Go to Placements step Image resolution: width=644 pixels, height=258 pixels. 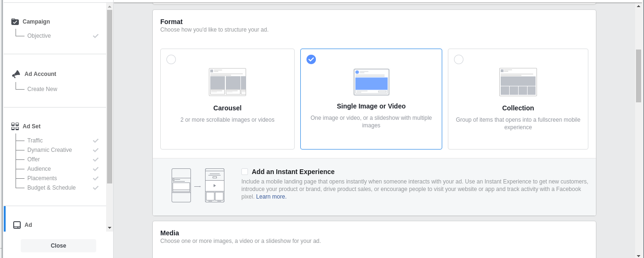42,178
